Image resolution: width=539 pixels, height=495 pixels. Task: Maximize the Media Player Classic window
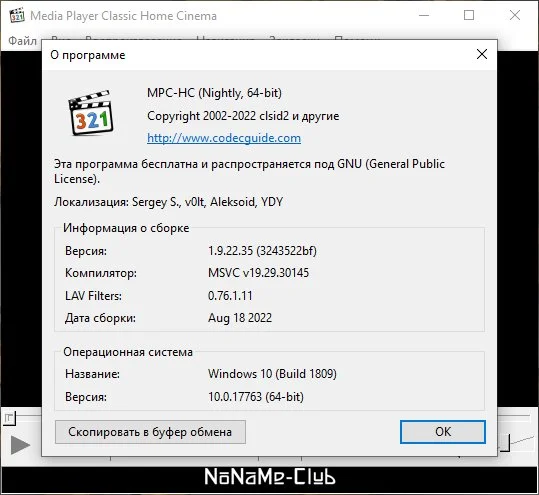[469, 15]
